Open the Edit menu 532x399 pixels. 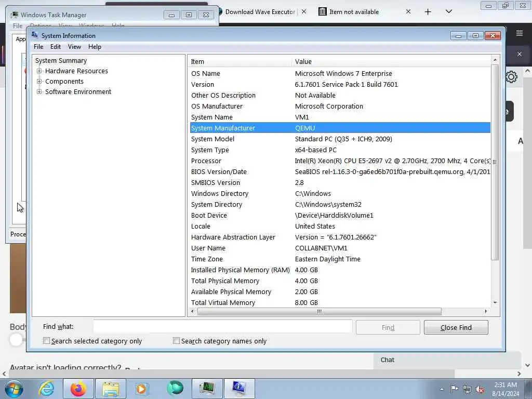point(55,47)
